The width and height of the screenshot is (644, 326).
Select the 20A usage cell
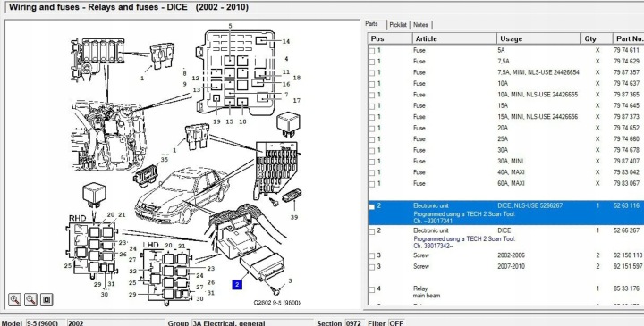coord(503,128)
